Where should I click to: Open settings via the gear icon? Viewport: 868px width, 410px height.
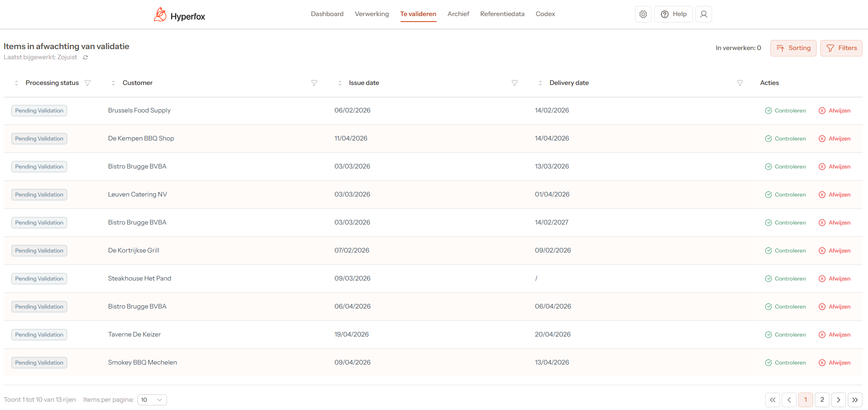[643, 14]
